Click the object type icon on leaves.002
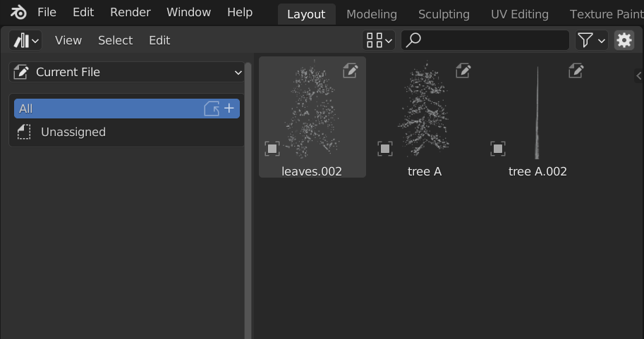Image resolution: width=644 pixels, height=339 pixels. pyautogui.click(x=272, y=149)
